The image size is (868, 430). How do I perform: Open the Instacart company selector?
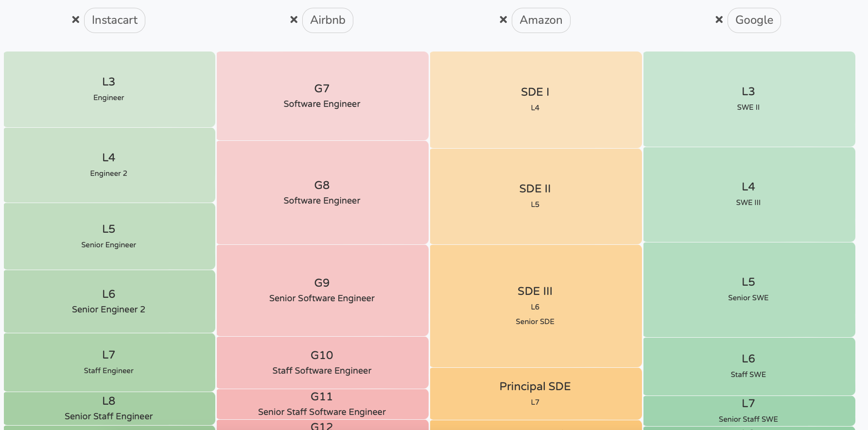click(x=115, y=20)
